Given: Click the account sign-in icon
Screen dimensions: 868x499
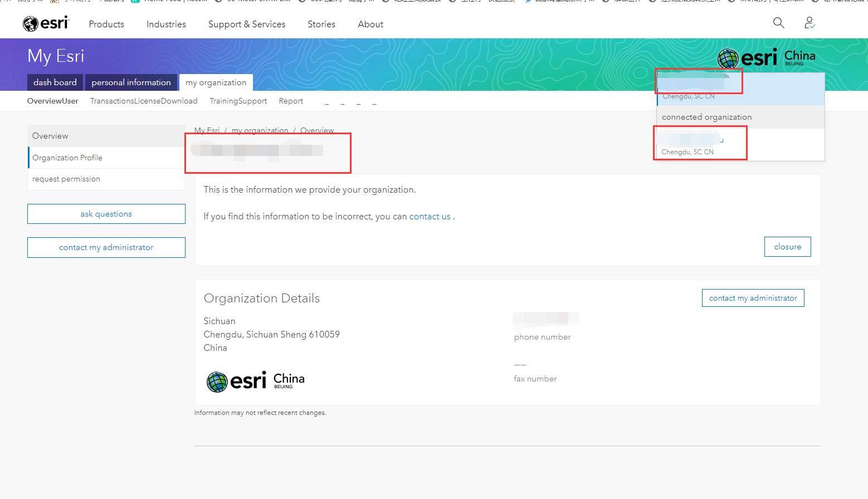Looking at the screenshot, I should (809, 23).
